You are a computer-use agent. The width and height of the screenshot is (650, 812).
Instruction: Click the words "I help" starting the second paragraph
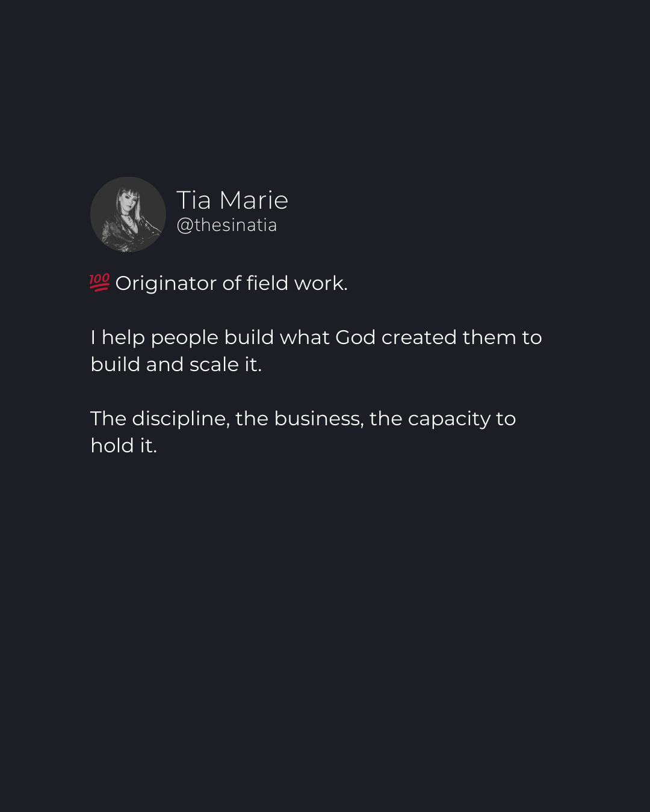(x=118, y=337)
